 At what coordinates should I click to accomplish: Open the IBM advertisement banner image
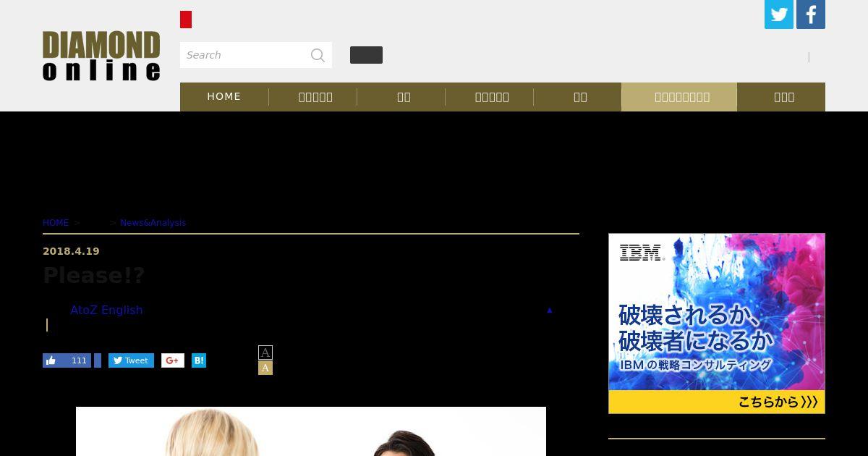point(717,324)
